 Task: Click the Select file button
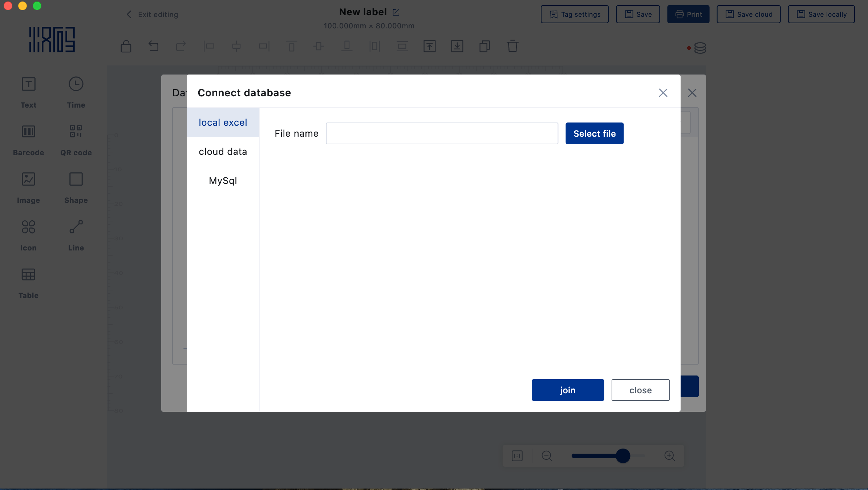pyautogui.click(x=594, y=133)
